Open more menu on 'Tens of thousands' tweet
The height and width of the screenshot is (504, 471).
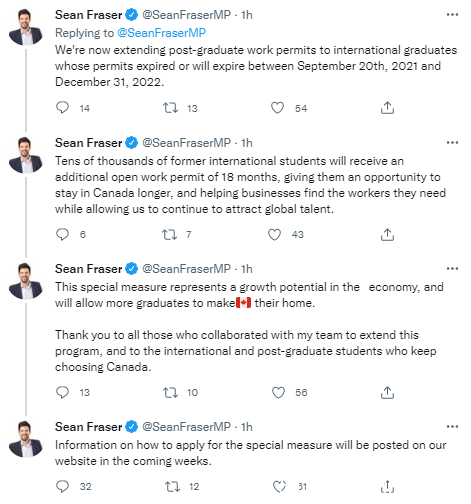click(452, 143)
